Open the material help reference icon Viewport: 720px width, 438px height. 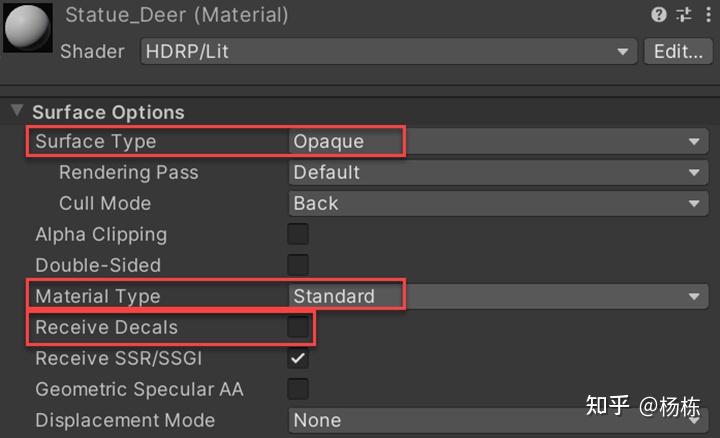659,15
